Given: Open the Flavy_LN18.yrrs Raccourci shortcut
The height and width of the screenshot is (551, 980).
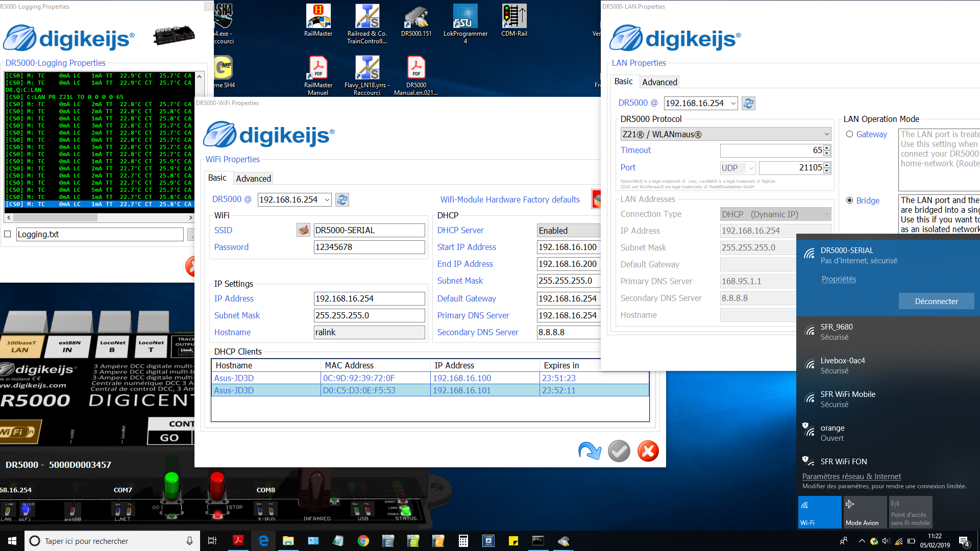Looking at the screenshot, I should (367, 76).
